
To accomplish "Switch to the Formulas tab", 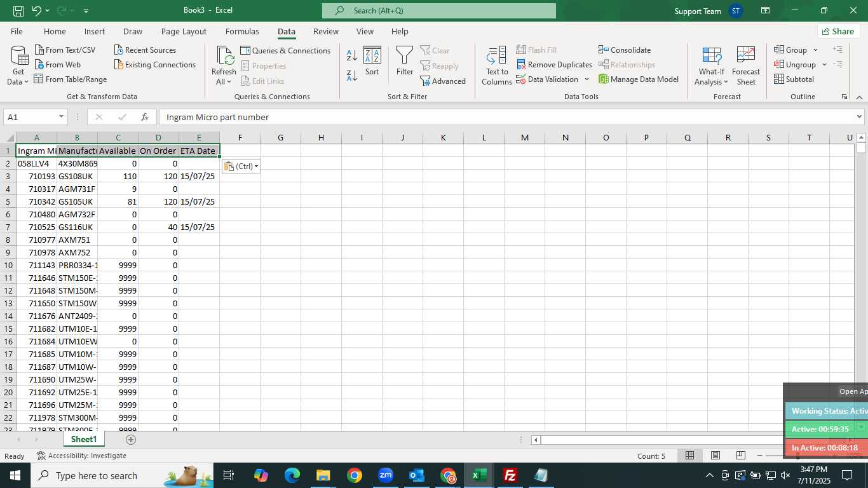I will coord(242,31).
